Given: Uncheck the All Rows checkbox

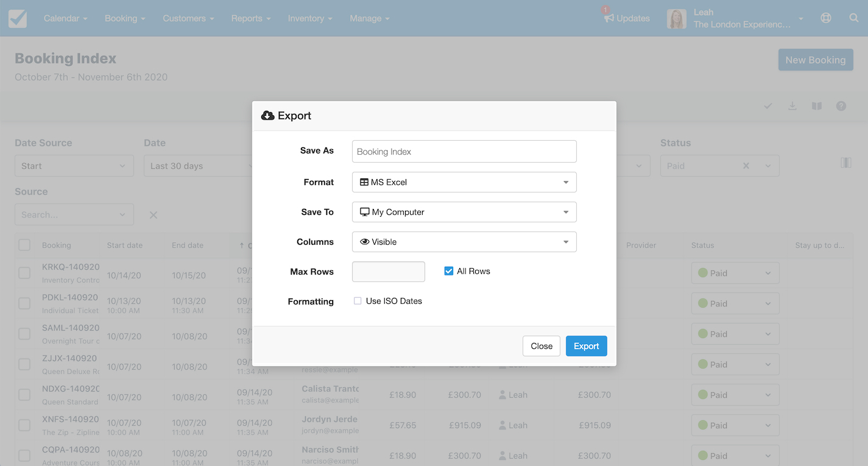Looking at the screenshot, I should point(449,271).
